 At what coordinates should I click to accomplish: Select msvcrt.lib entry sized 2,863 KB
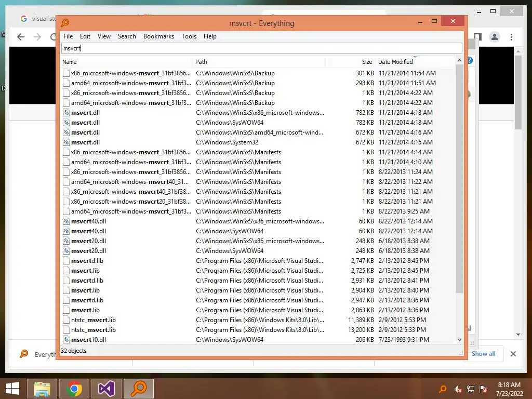(86, 310)
